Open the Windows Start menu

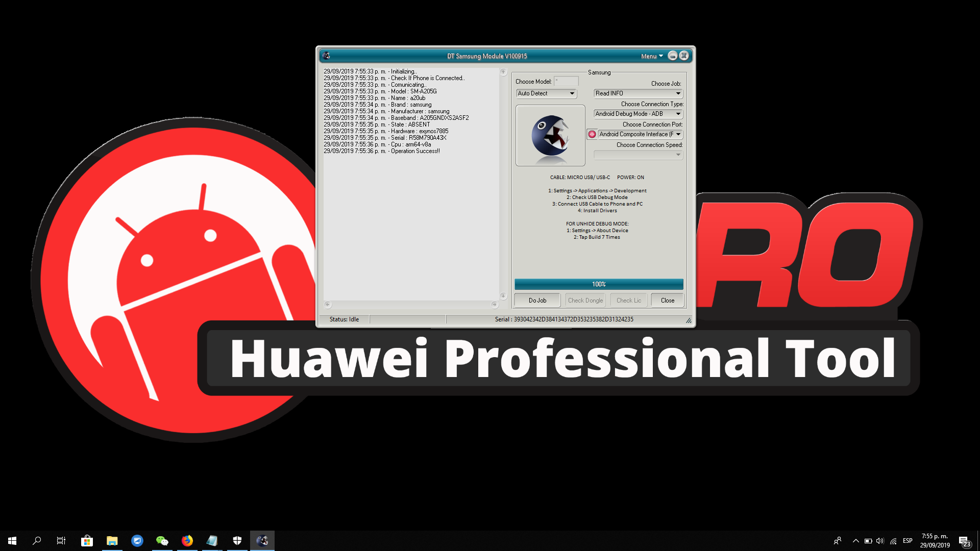point(12,541)
